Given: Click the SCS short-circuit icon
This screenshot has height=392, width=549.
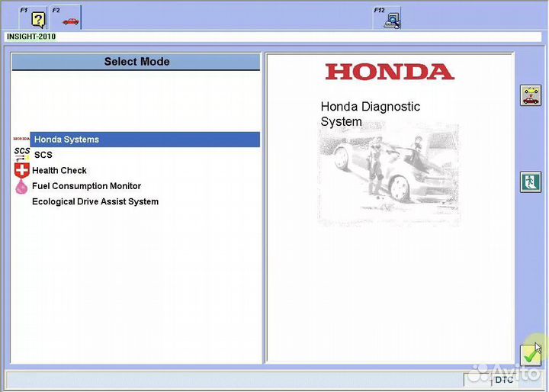Looking at the screenshot, I should [x=21, y=154].
